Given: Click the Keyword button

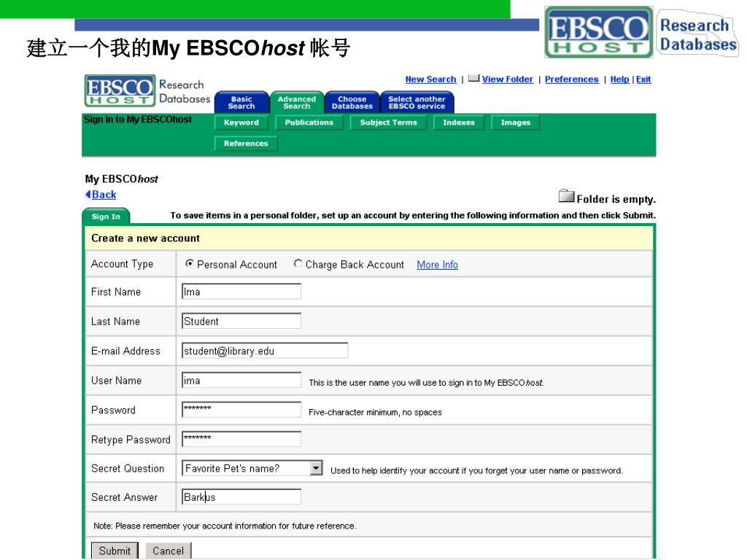Looking at the screenshot, I should point(241,122).
